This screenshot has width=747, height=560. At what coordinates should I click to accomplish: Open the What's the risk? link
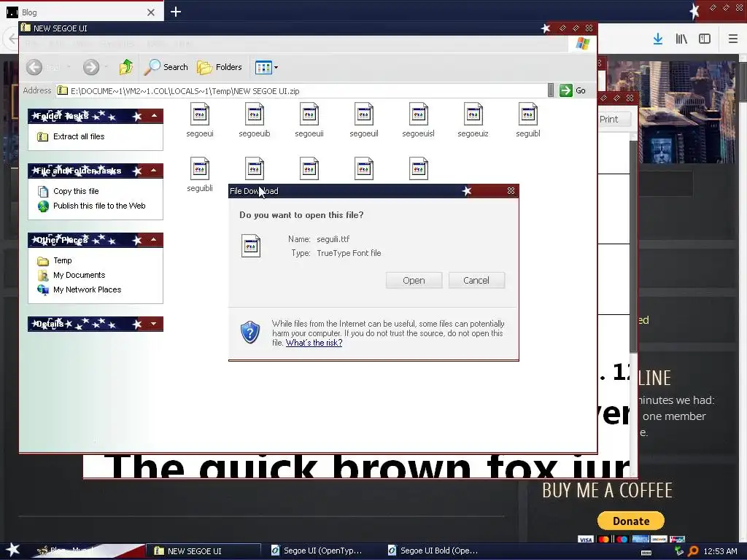(314, 343)
